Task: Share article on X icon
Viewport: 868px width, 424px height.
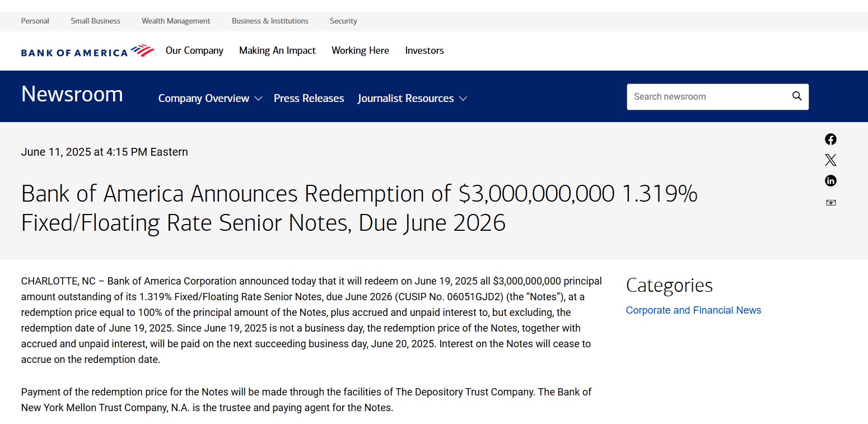Action: (830, 160)
